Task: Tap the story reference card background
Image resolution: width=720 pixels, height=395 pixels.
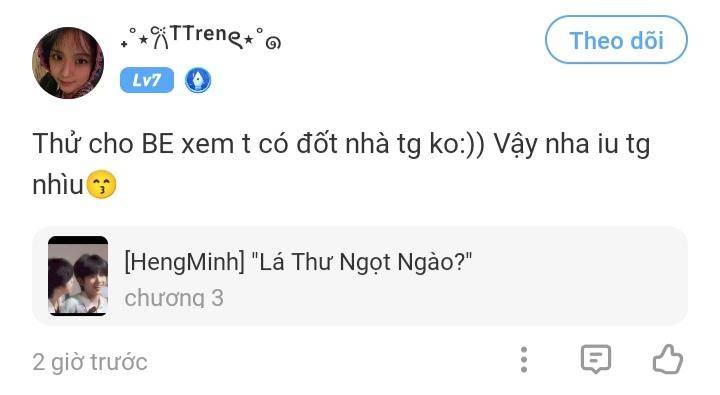Action: [x=360, y=276]
